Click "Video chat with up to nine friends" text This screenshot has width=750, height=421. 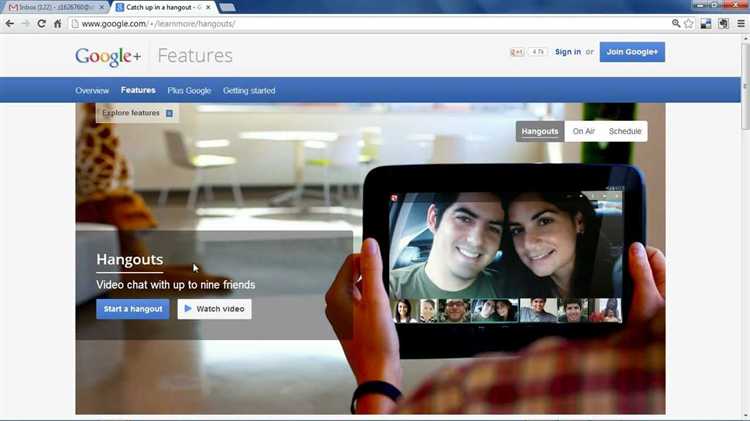(x=176, y=285)
